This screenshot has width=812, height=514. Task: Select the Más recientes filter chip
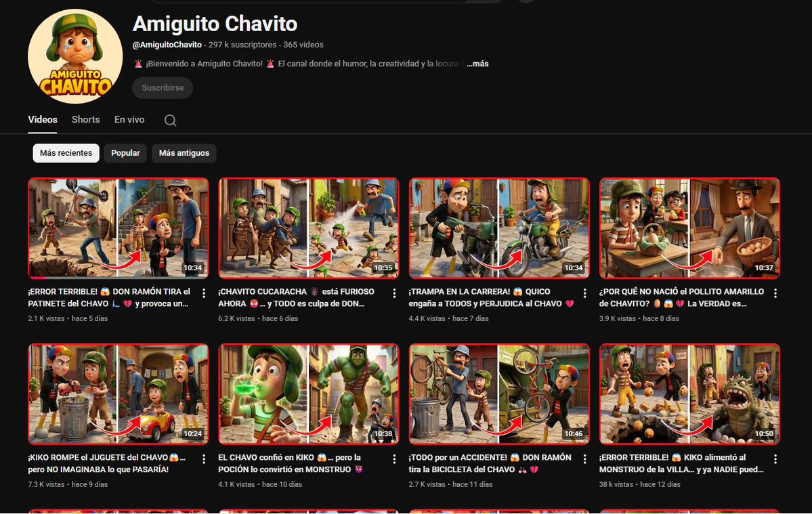[x=66, y=153]
